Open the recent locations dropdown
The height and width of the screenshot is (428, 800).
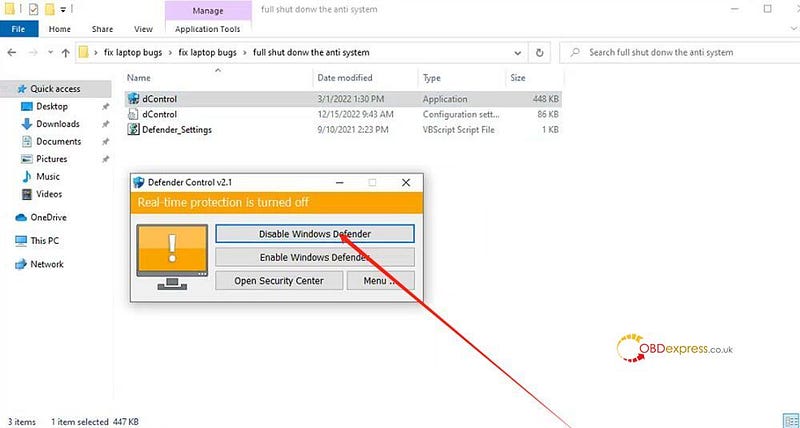(50, 53)
